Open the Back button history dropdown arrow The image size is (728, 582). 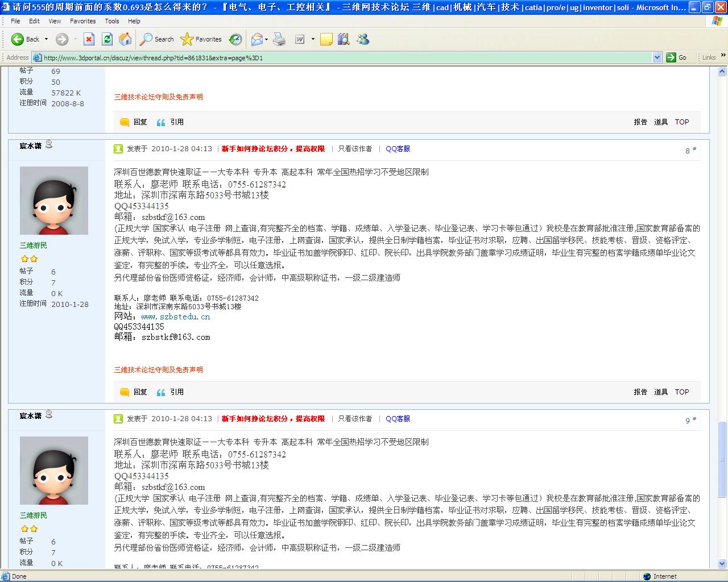(46, 39)
